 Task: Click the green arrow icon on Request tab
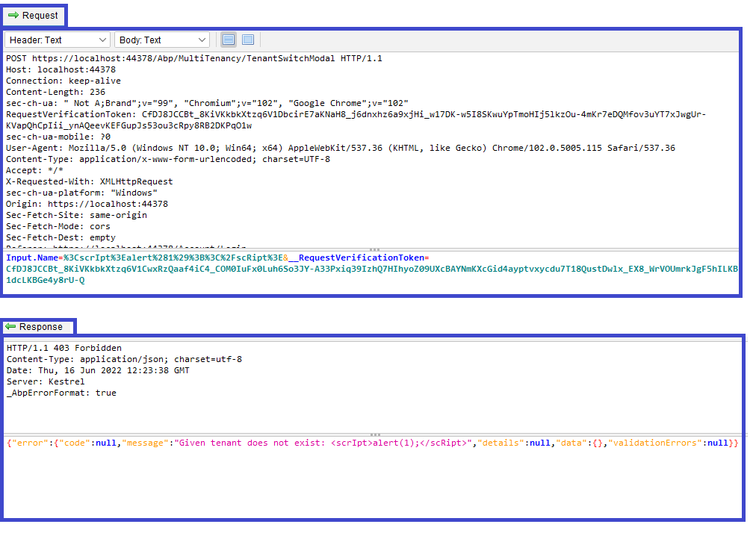(x=13, y=16)
